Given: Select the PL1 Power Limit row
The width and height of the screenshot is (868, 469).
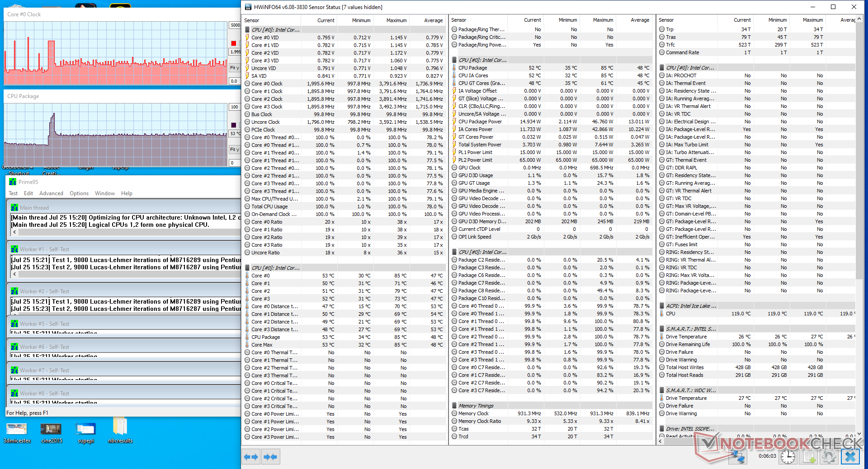Looking at the screenshot, I should [x=552, y=152].
